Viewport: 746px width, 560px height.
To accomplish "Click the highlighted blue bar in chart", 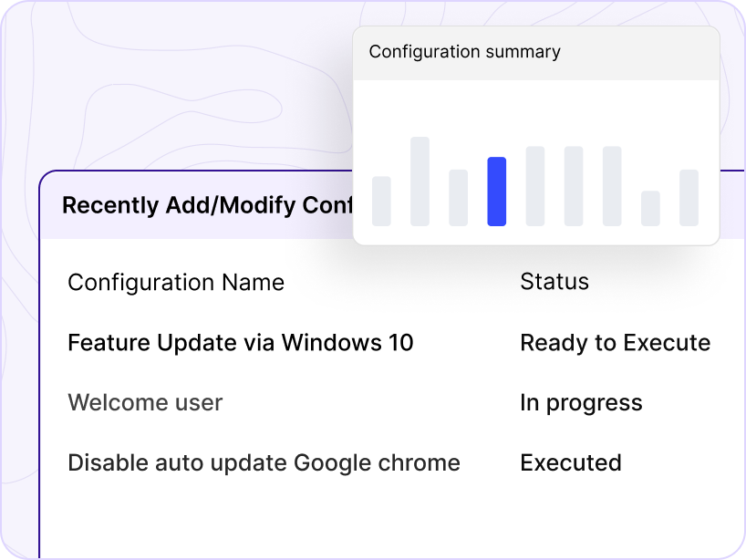I will 497,192.
